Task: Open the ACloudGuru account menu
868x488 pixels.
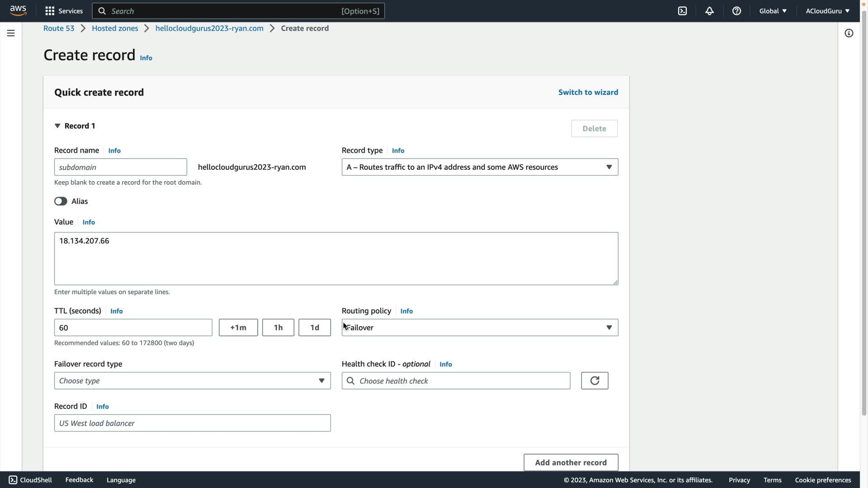Action: 827,11
